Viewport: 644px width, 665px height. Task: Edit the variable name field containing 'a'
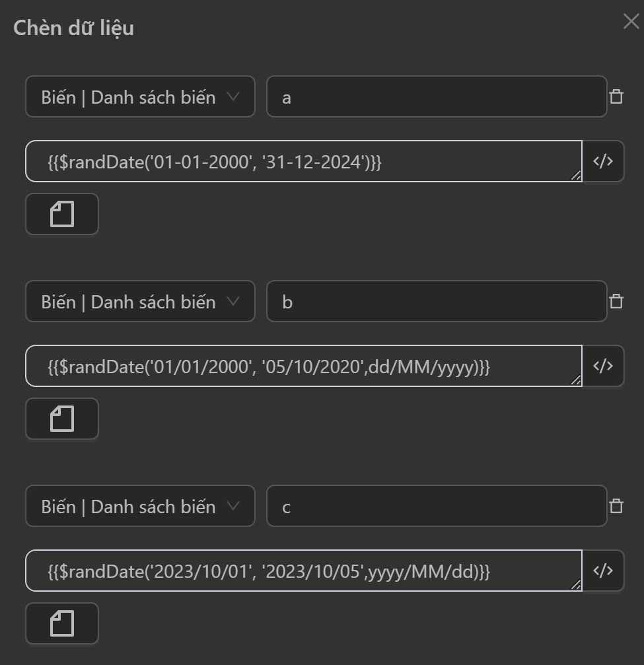[x=436, y=97]
